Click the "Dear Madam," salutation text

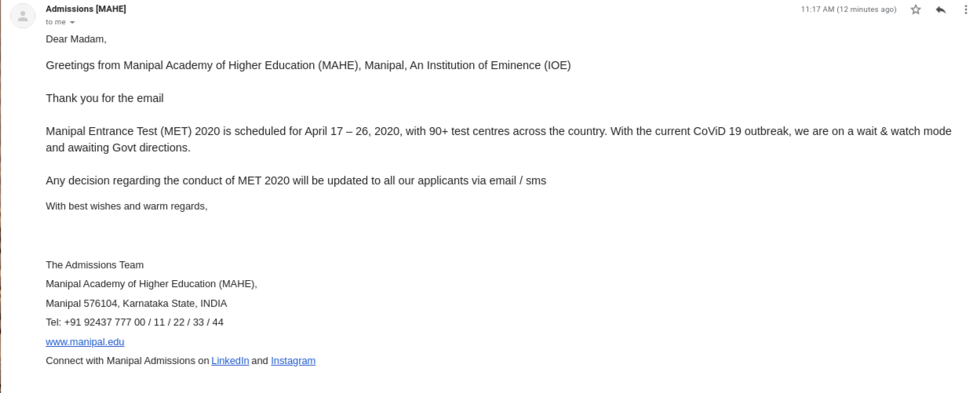[75, 38]
